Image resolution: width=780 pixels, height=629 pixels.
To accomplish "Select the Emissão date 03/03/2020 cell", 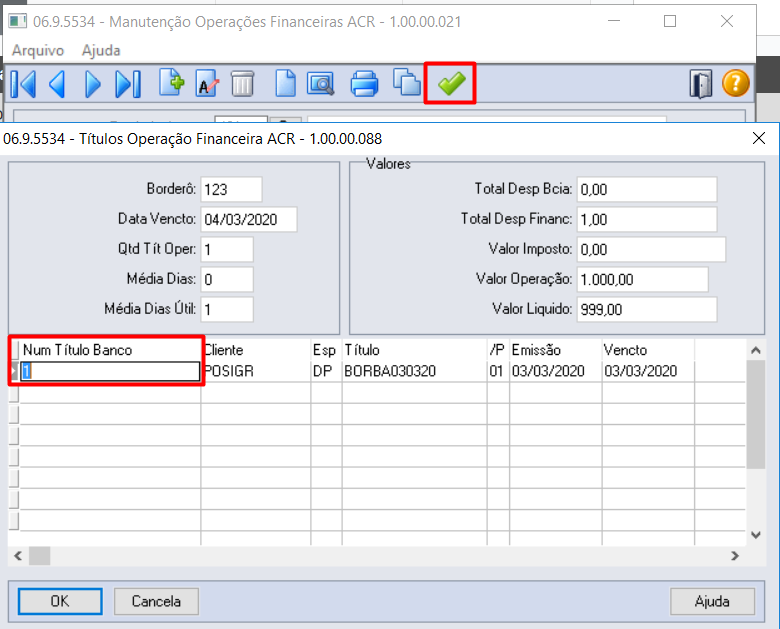I will click(x=555, y=371).
